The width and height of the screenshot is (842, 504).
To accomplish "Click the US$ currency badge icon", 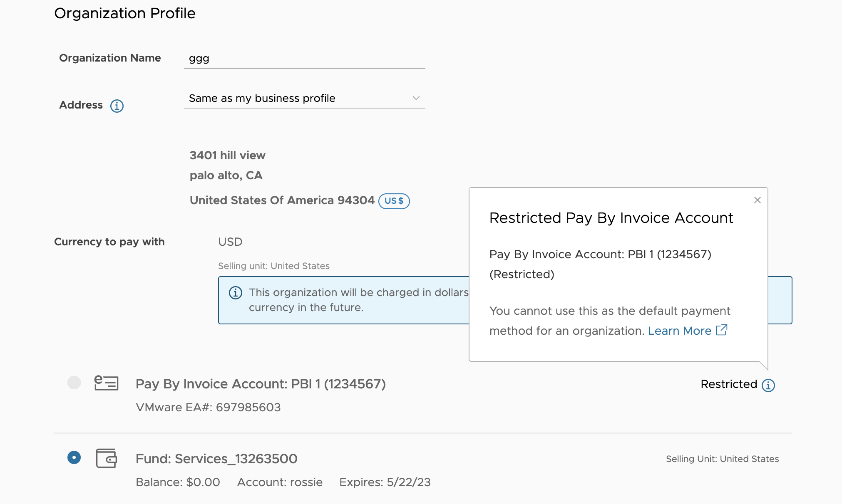I will pos(395,200).
